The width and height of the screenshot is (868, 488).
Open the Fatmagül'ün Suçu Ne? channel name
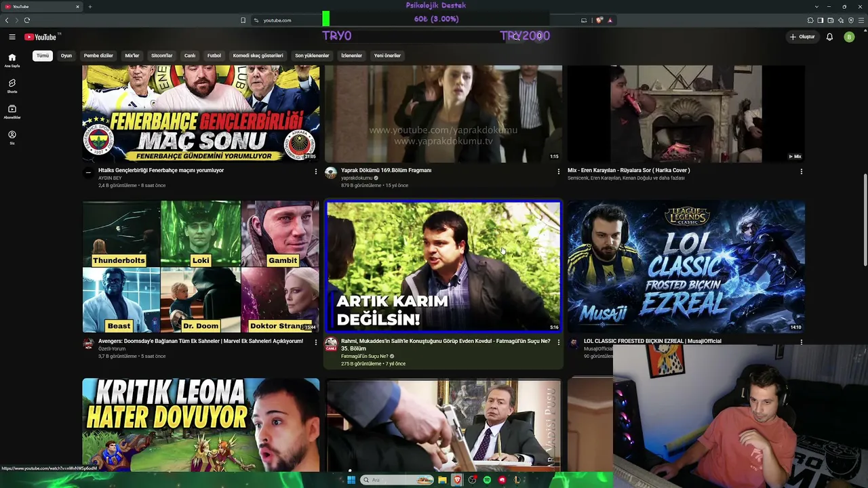[x=365, y=356]
